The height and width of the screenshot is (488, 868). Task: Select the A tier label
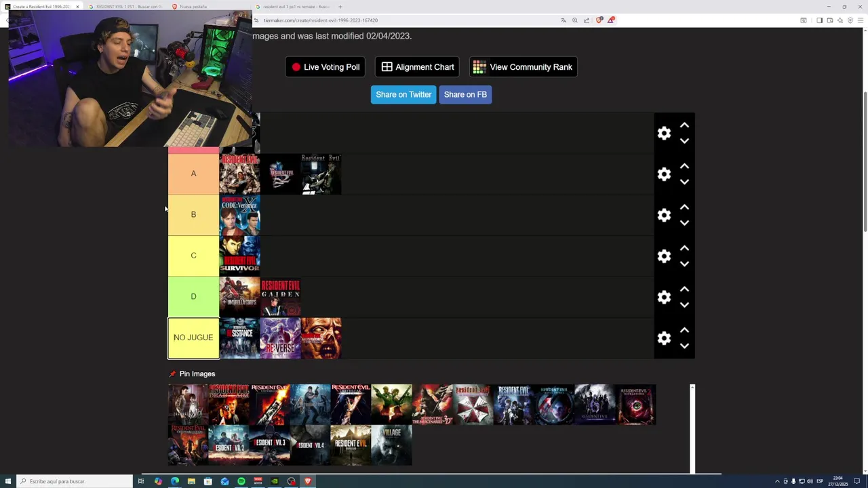[193, 174]
